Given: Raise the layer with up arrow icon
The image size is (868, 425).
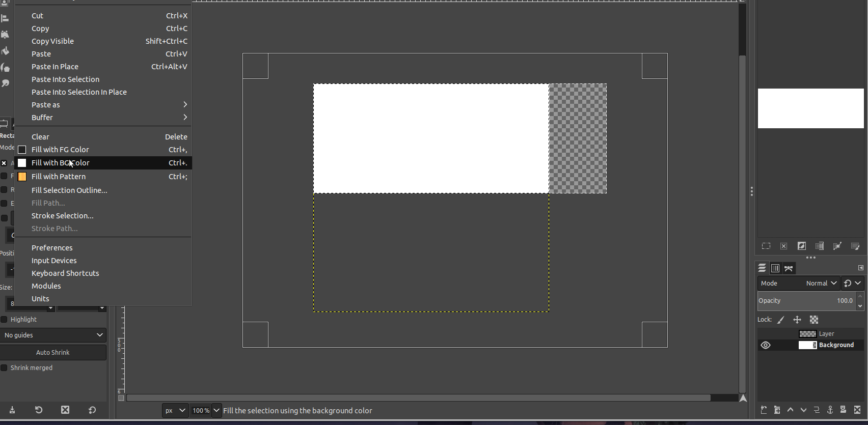Looking at the screenshot, I should click(790, 410).
